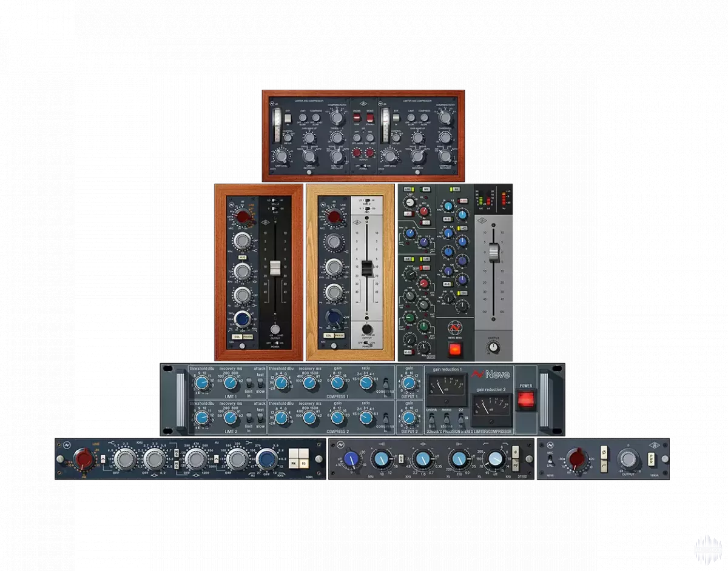The height and width of the screenshot is (571, 728).
Task: Toggle the unlink/link switch on the 33609
Action: pos(432,418)
